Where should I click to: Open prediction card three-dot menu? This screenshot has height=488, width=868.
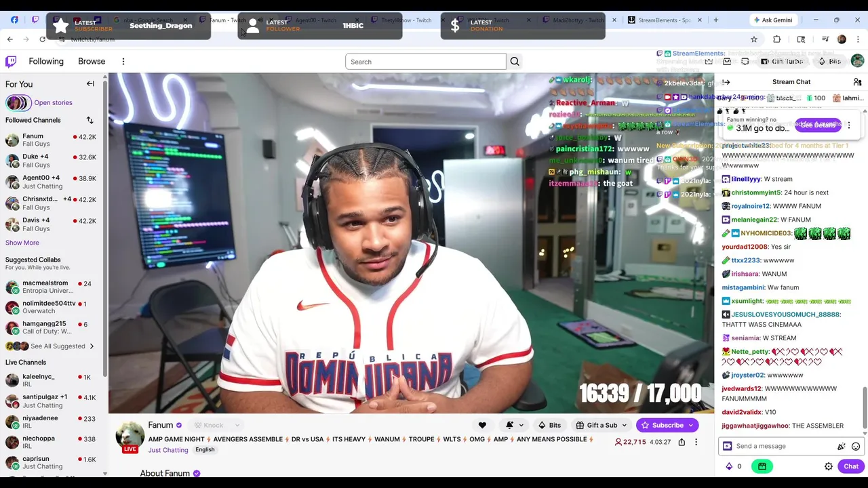pos(849,125)
